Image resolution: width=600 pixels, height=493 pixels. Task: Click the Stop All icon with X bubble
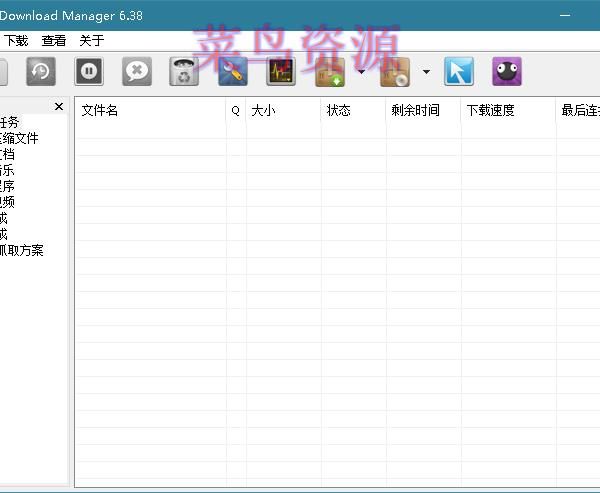click(x=137, y=71)
